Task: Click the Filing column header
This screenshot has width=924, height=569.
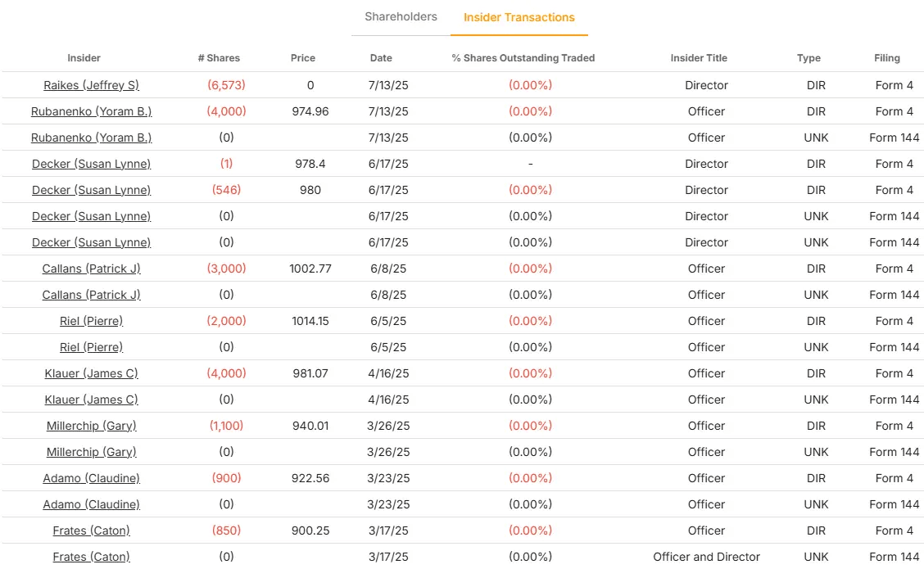Action: 886,58
